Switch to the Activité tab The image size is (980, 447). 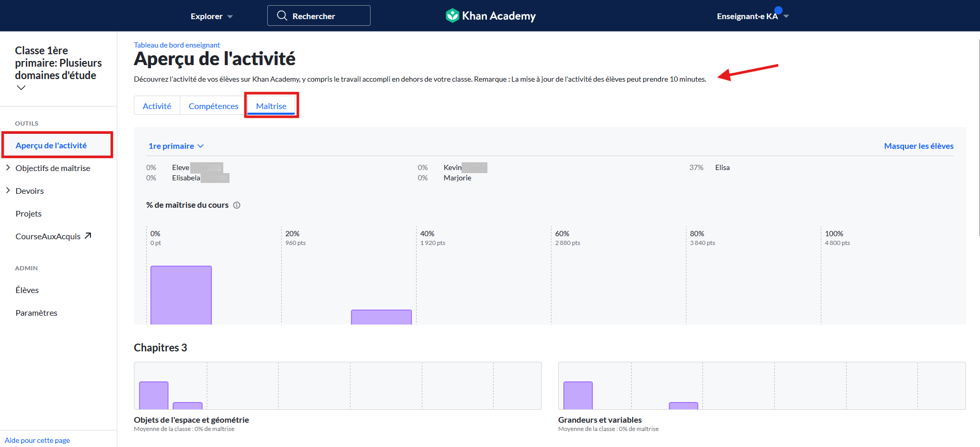click(x=157, y=106)
